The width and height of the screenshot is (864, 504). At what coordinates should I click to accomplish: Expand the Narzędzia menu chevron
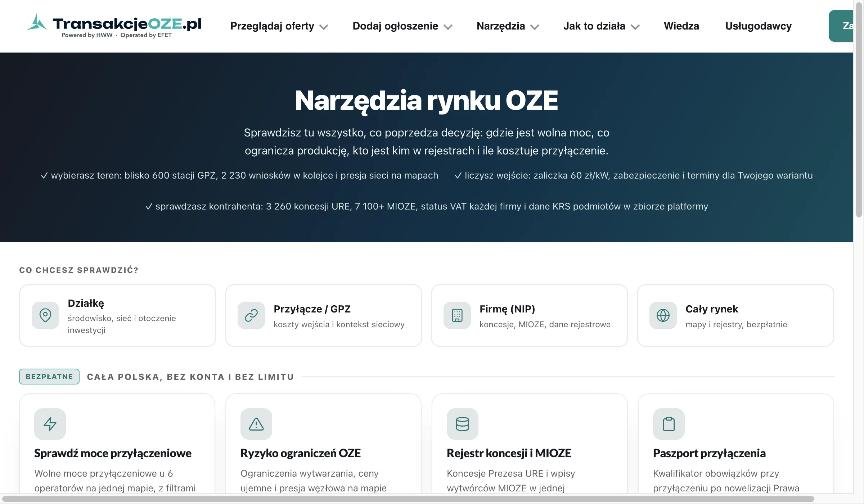(535, 27)
